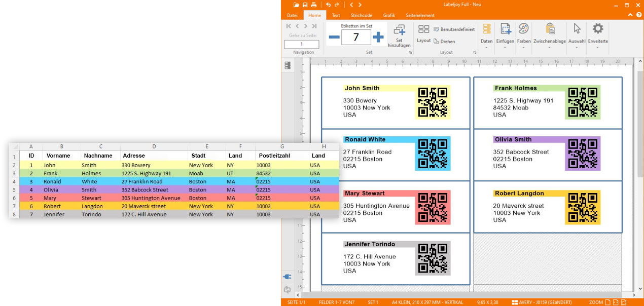Open the Layout group dialog launcher
This screenshot has height=306, width=644.
[x=475, y=52]
